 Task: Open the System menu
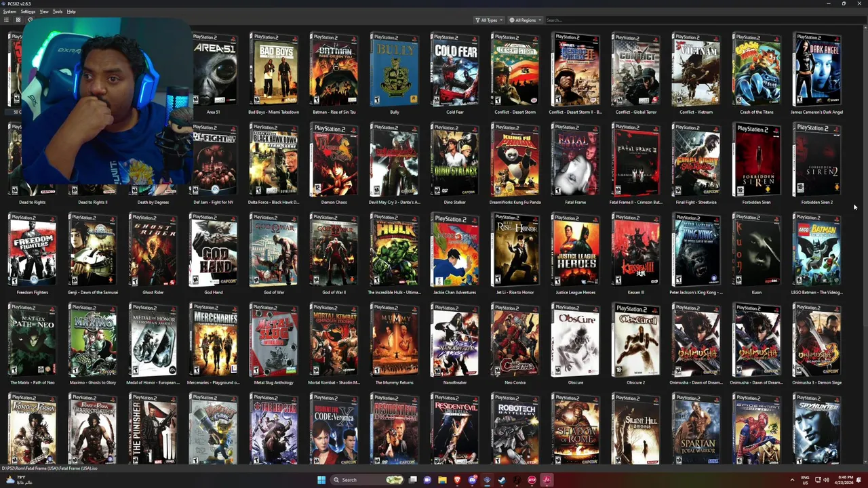(x=9, y=12)
